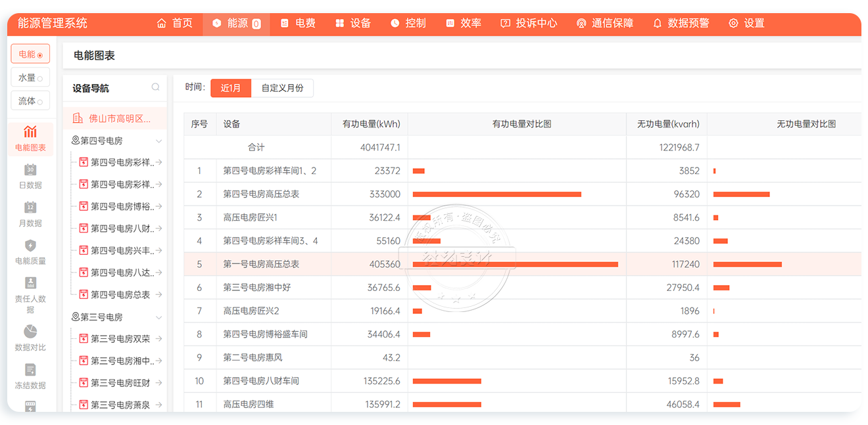Image resolution: width=868 pixels, height=425 pixels.
Task: Click the arrow next to 第四号电房八达
Action: pyautogui.click(x=158, y=272)
